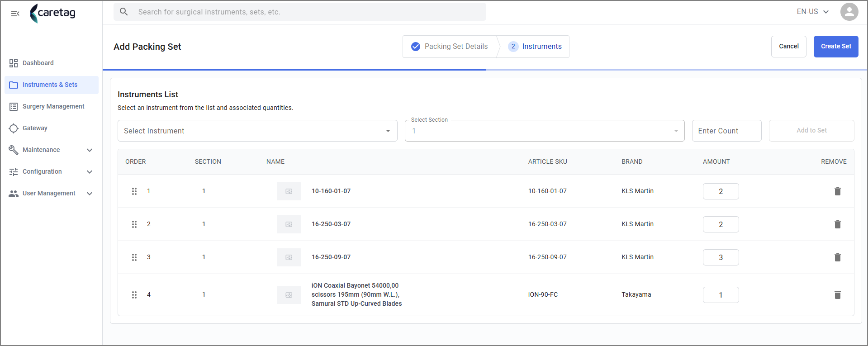The image size is (868, 346).
Task: Open the Select Instrument dropdown
Action: coord(257,131)
